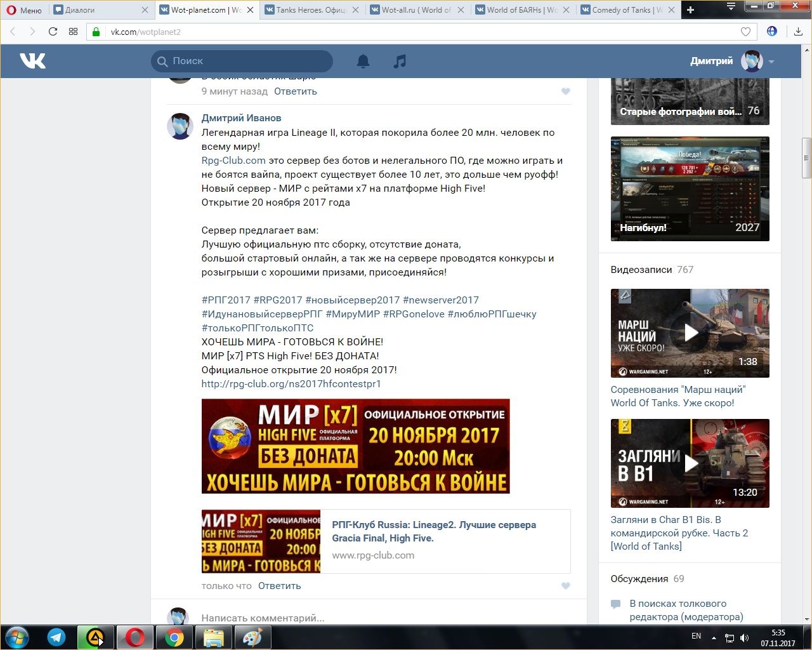
Task: Open Загляни в Char B1 Bis video title
Action: 679,533
